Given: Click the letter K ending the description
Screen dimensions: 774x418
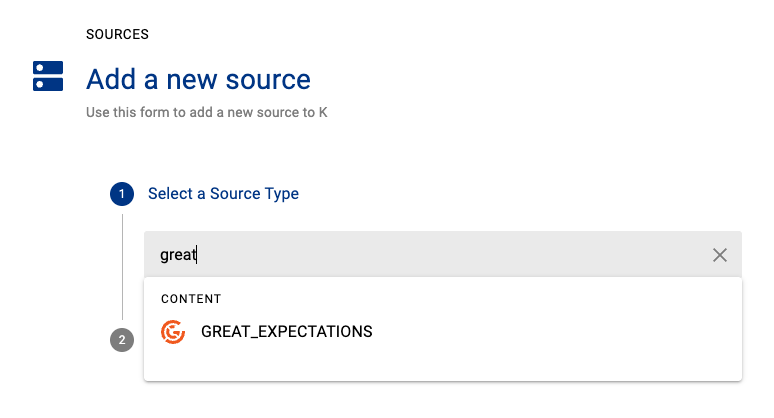Looking at the screenshot, I should point(323,113).
